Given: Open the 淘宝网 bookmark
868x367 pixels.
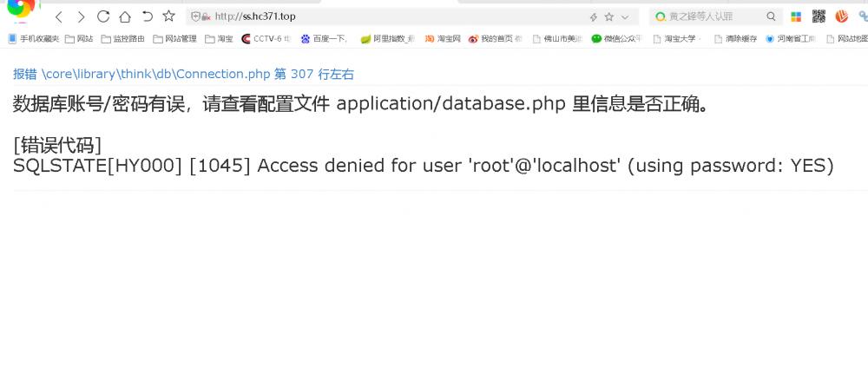Looking at the screenshot, I should [443, 39].
